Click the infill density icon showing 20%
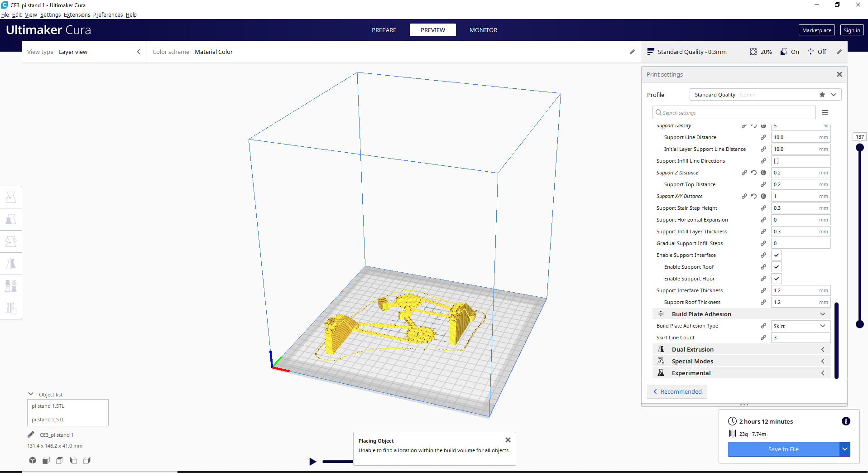The width and height of the screenshot is (868, 473). pyautogui.click(x=753, y=52)
